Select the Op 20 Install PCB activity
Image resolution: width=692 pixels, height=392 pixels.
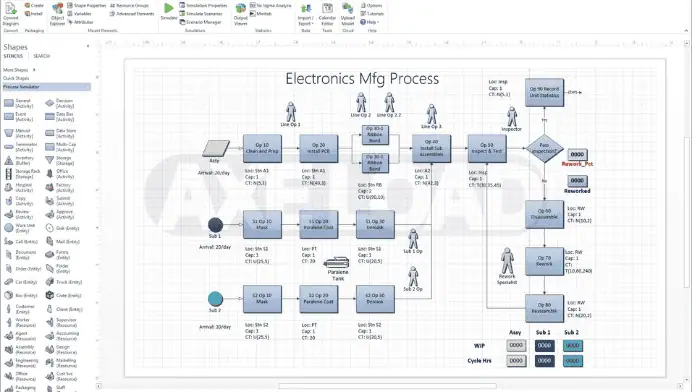coord(319,148)
